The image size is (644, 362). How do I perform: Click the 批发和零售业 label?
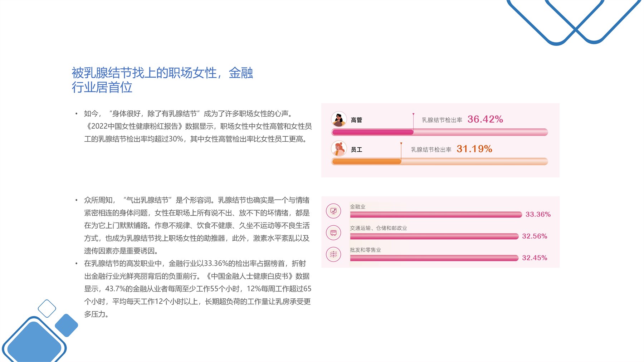pos(366,250)
